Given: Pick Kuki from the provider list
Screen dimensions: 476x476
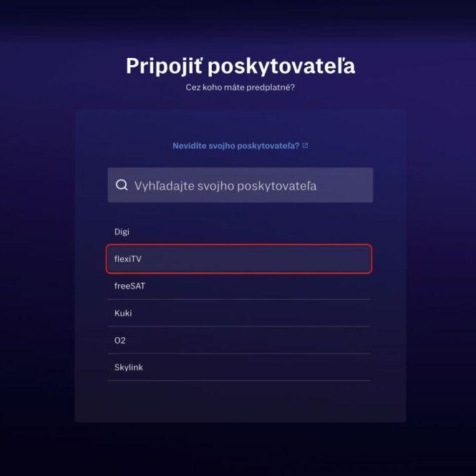Looking at the screenshot, I should pyautogui.click(x=238, y=314).
